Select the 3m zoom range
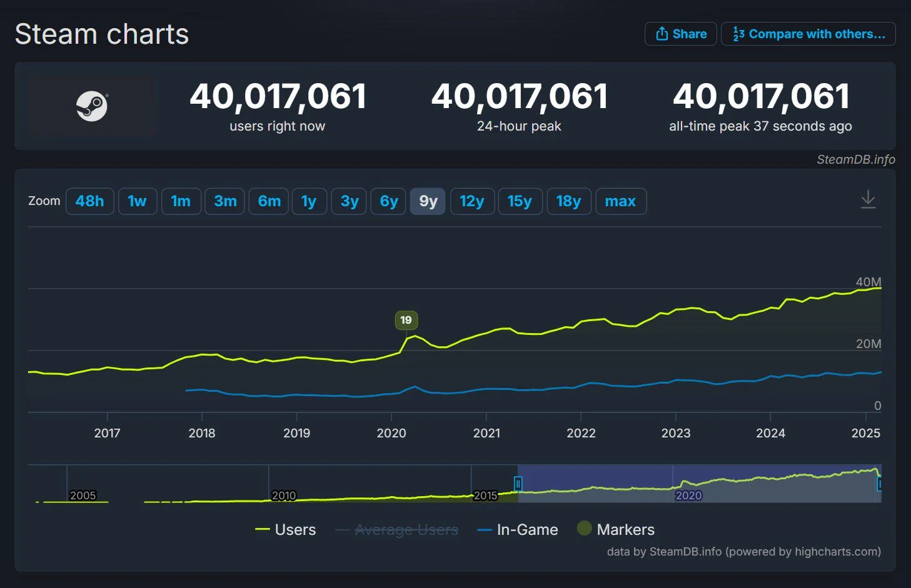 tap(224, 201)
